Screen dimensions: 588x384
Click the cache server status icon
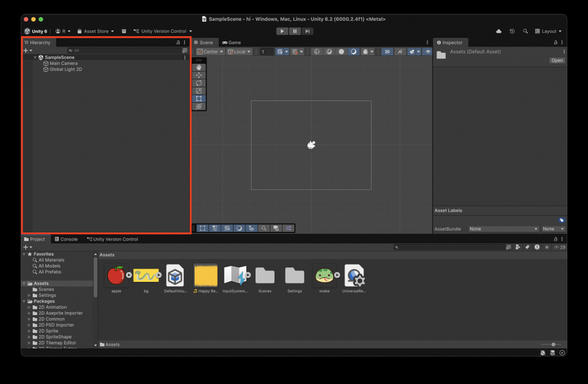(552, 353)
